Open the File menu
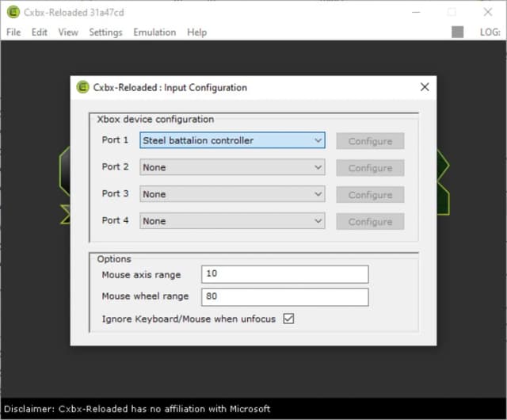This screenshot has width=507, height=420. pyautogui.click(x=13, y=32)
